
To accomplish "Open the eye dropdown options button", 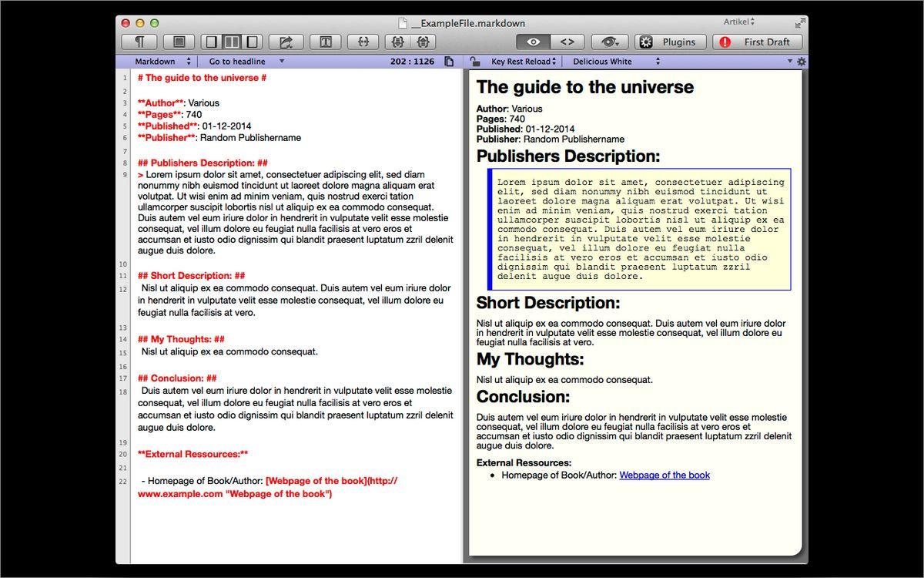I will (x=611, y=42).
